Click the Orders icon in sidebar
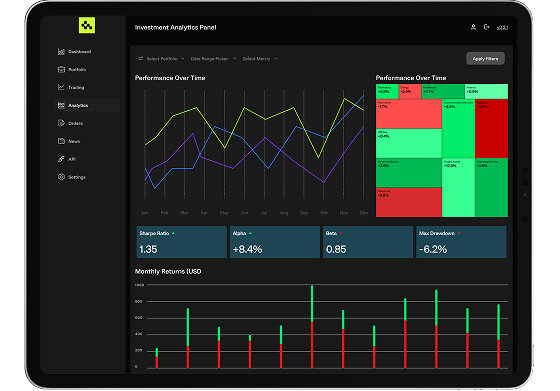This screenshot has height=391, width=560. [61, 123]
